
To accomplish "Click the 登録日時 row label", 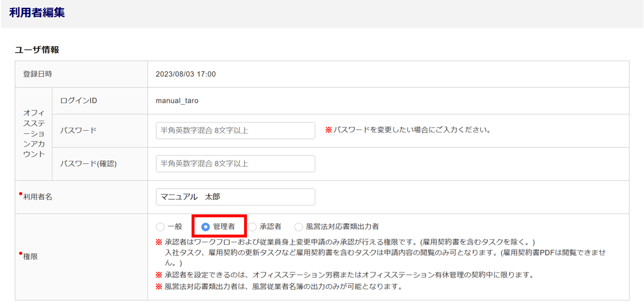I will click(x=37, y=74).
